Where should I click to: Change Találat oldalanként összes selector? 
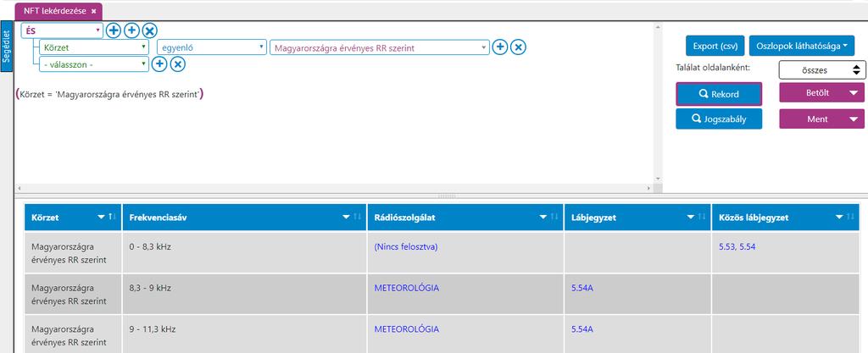tap(821, 70)
